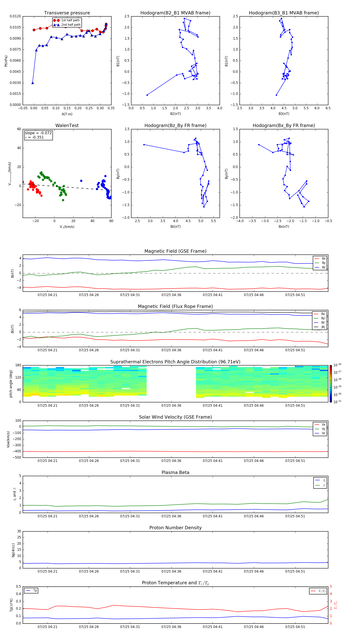Click the 'Solar Wind Velocity (GSE Frame)' title

[x=175, y=417]
